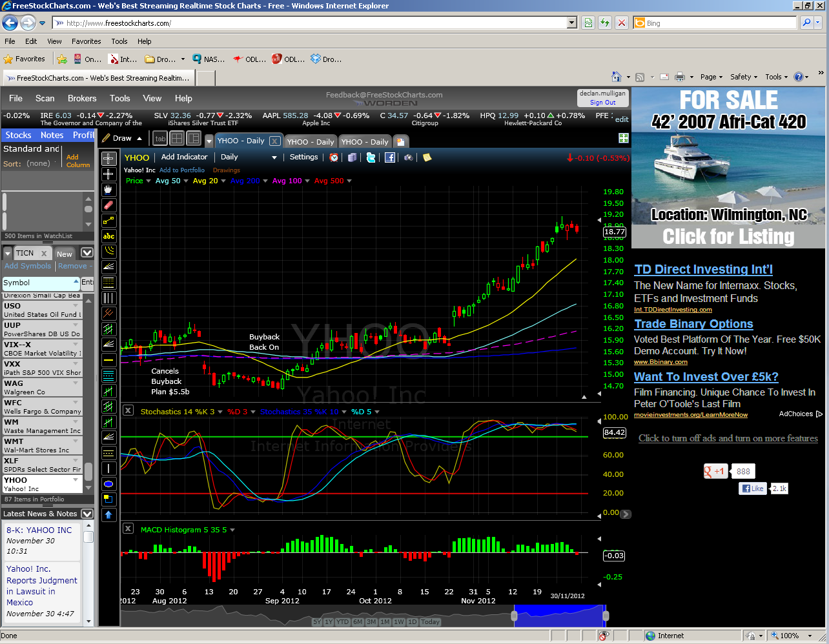Open the chart tab list dropdown arrow
The image size is (829, 644).
point(209,141)
